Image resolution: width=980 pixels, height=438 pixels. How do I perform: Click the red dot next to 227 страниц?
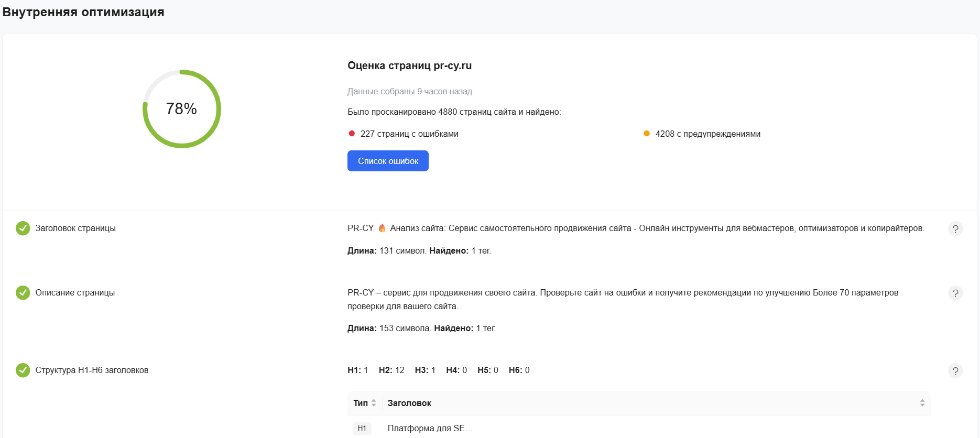(x=352, y=134)
